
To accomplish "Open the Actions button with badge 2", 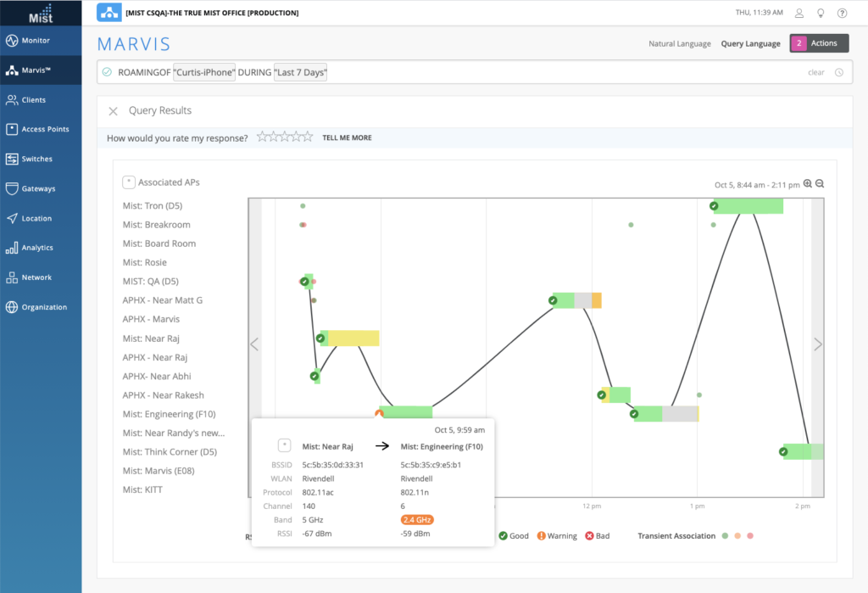I will (819, 42).
